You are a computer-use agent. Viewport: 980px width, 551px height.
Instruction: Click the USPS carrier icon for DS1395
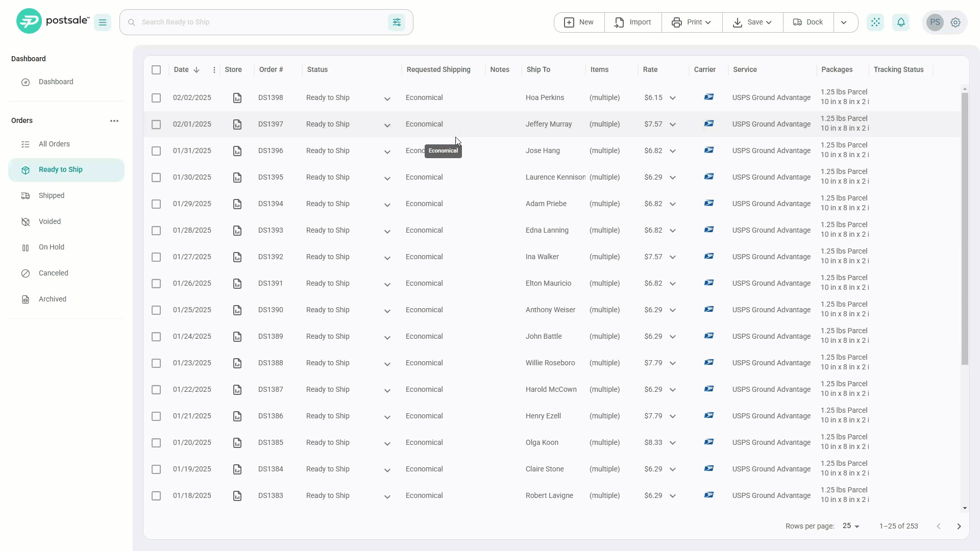(x=709, y=176)
